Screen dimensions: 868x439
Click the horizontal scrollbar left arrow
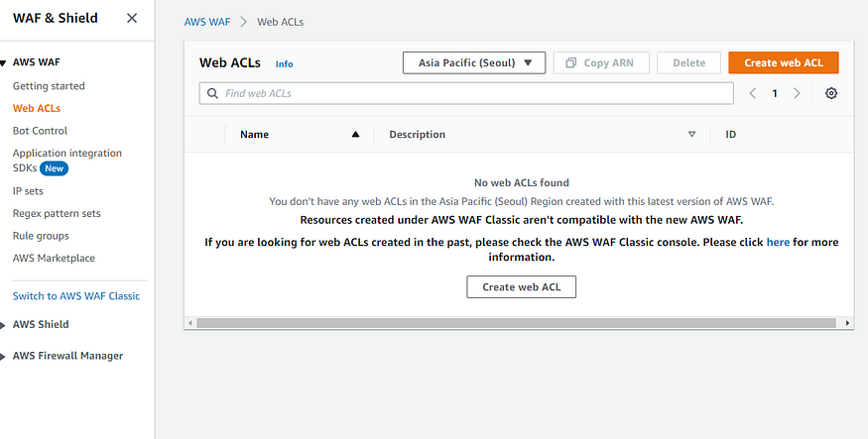190,323
